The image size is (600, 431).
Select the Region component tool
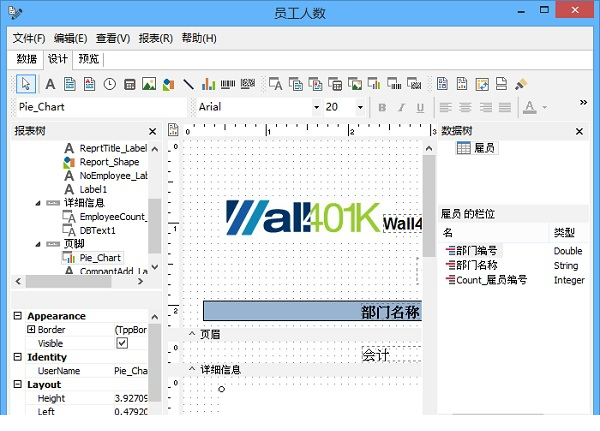click(442, 84)
